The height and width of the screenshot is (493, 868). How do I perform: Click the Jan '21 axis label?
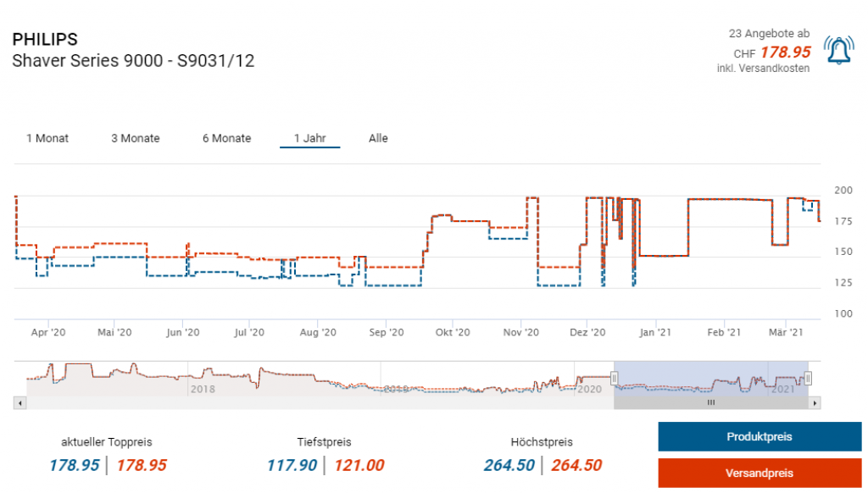655,333
